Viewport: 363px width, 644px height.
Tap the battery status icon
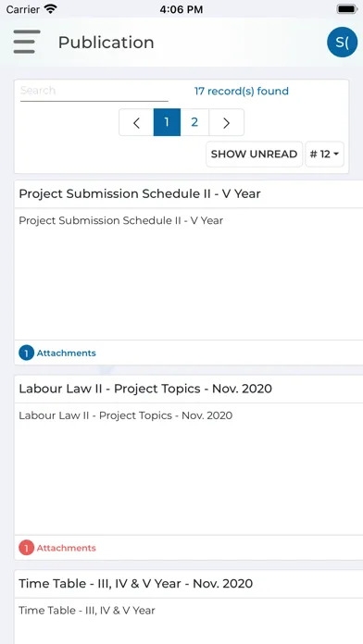tap(347, 9)
